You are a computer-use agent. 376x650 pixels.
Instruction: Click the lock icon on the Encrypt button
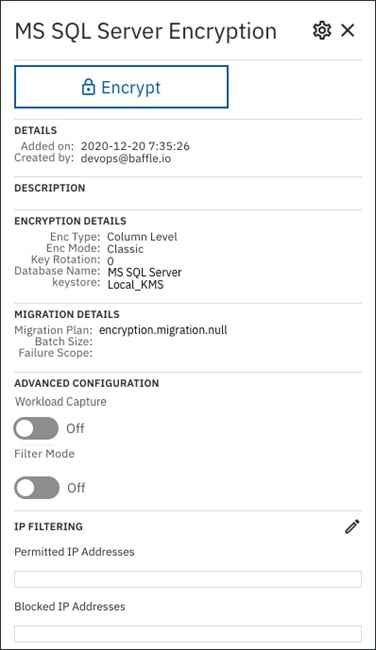tap(88, 87)
